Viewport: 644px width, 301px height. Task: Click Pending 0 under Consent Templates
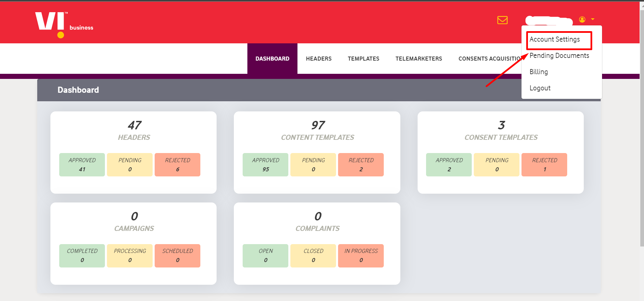pyautogui.click(x=496, y=165)
